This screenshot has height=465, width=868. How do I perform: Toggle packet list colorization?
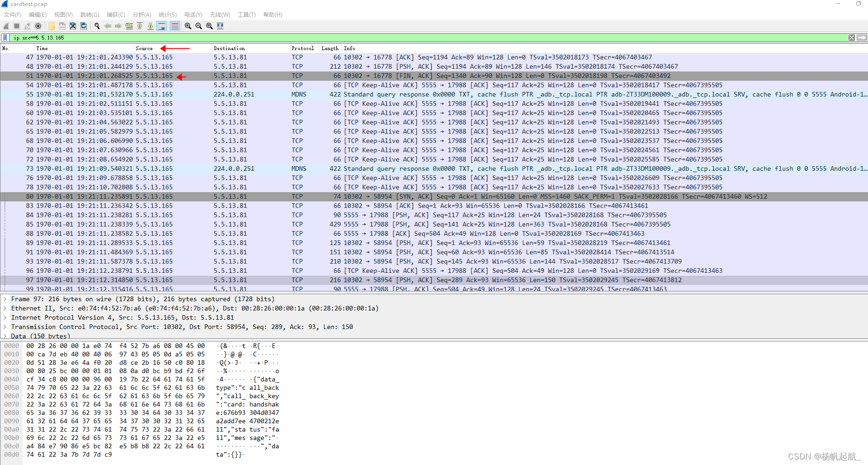[x=175, y=26]
